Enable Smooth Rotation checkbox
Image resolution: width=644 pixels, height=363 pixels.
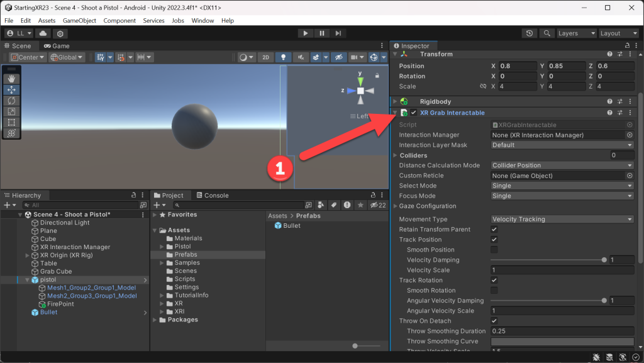pyautogui.click(x=494, y=290)
